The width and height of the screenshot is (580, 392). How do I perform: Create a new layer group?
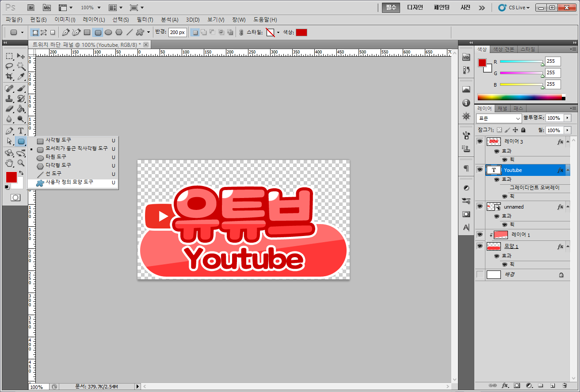pyautogui.click(x=540, y=385)
